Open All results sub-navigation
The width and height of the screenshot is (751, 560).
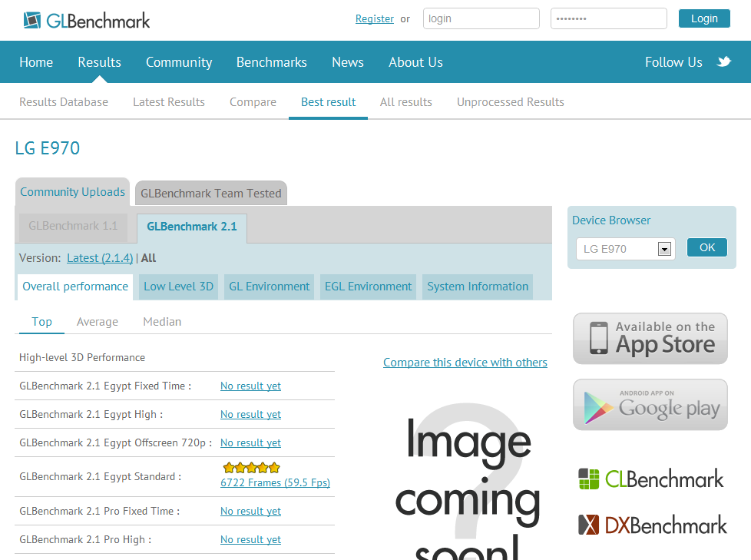coord(406,102)
